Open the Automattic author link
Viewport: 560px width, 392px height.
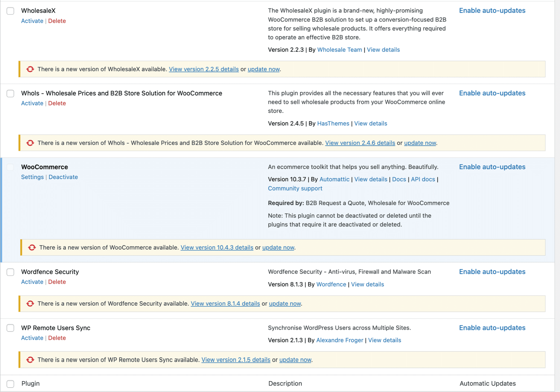[334, 179]
